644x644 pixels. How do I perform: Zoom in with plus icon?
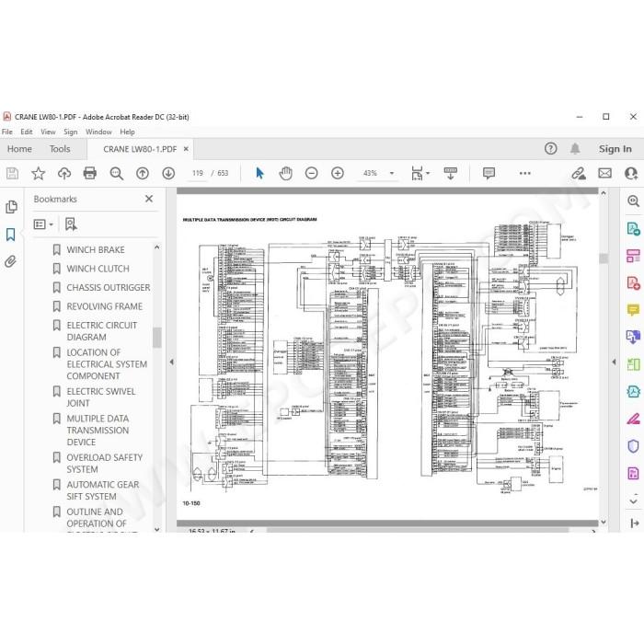338,173
